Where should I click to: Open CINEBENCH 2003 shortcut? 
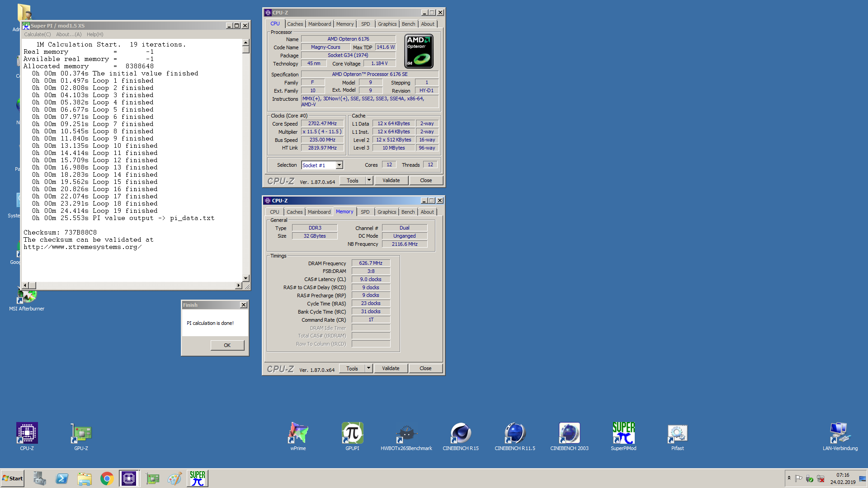tap(569, 436)
